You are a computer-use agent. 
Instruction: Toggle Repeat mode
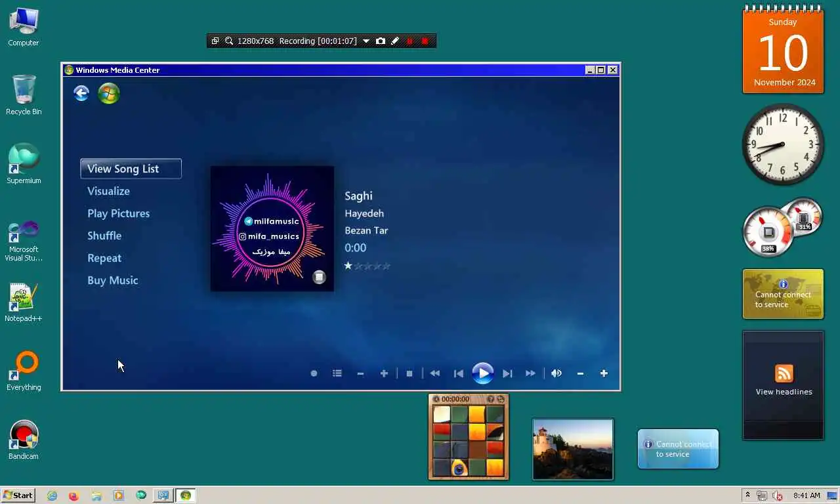click(x=104, y=258)
